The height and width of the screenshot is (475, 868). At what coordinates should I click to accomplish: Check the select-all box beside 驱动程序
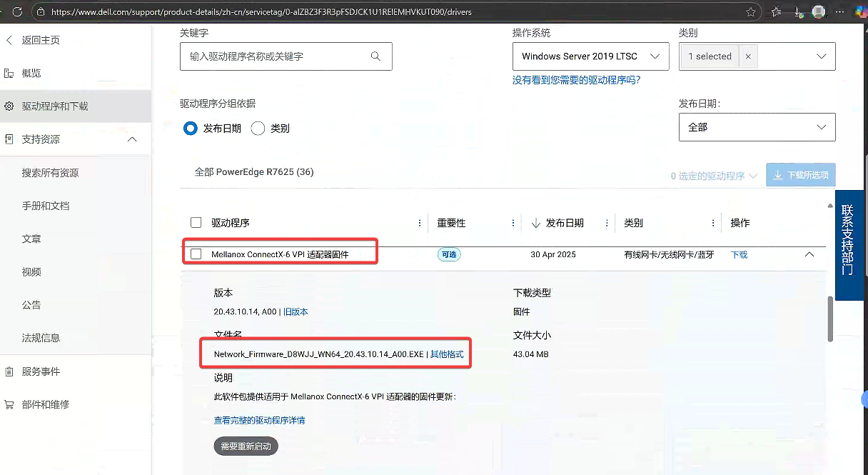point(196,223)
